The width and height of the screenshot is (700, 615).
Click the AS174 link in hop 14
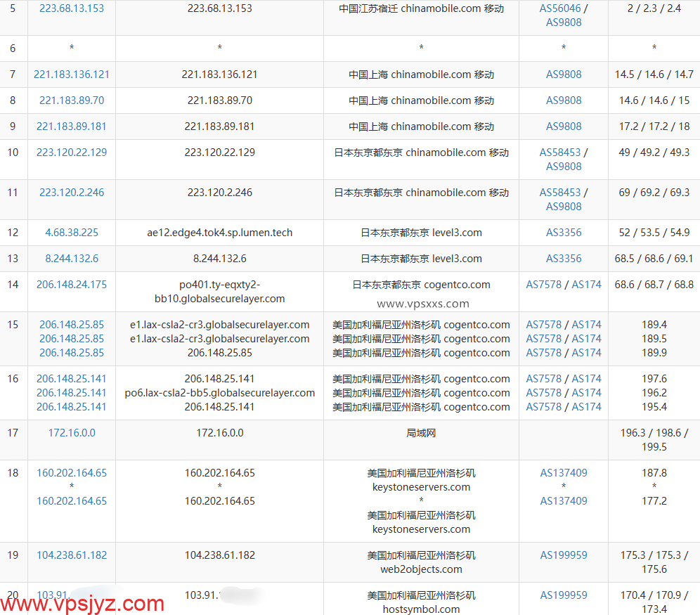[586, 284]
